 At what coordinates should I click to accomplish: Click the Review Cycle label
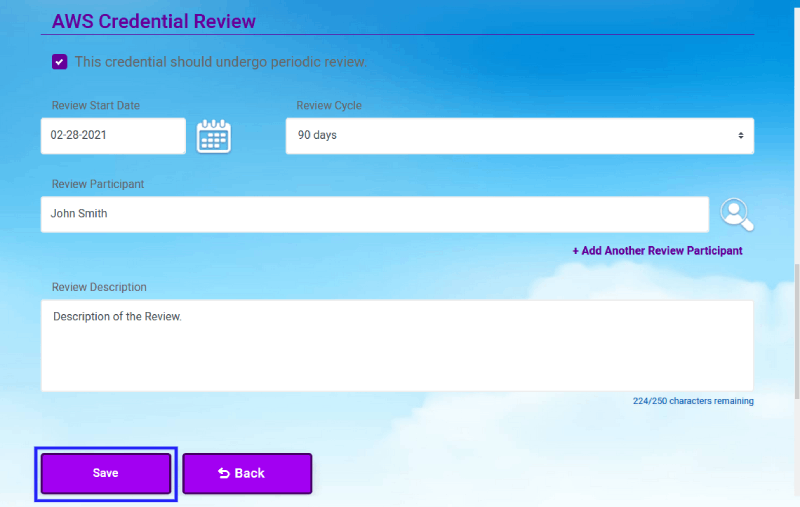point(329,106)
